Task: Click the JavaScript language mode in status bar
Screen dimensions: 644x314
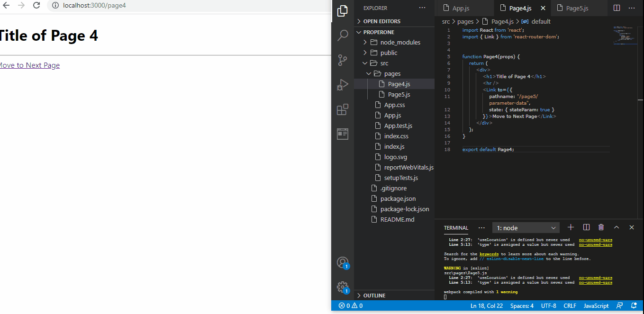Action: point(596,306)
